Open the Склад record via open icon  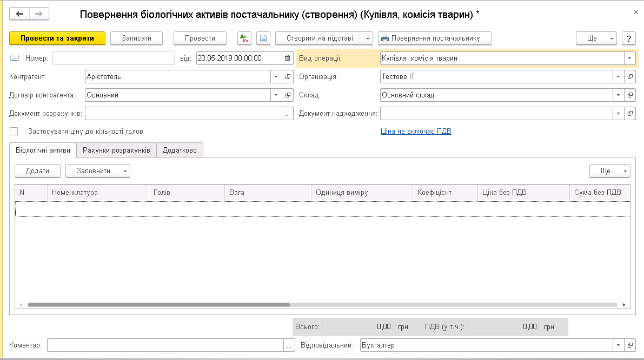point(630,95)
